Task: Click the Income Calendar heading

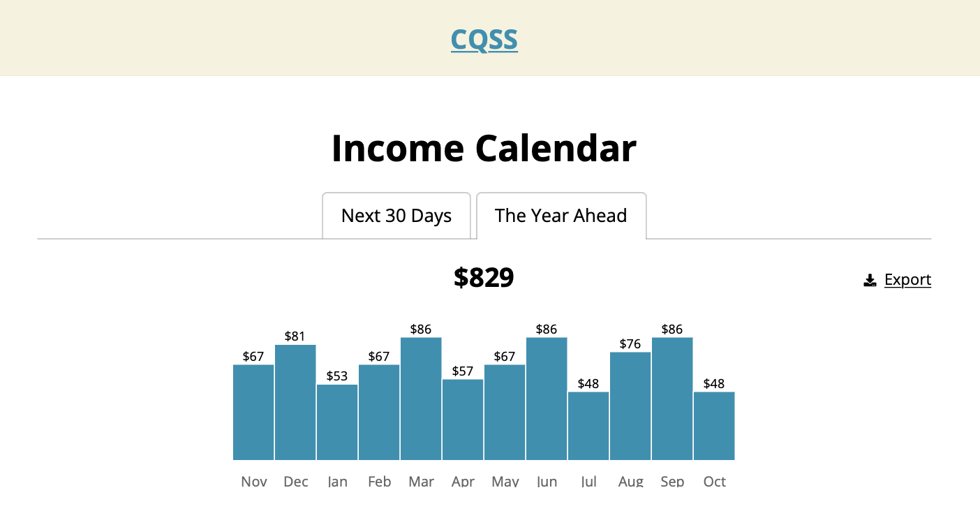Action: coord(484,149)
